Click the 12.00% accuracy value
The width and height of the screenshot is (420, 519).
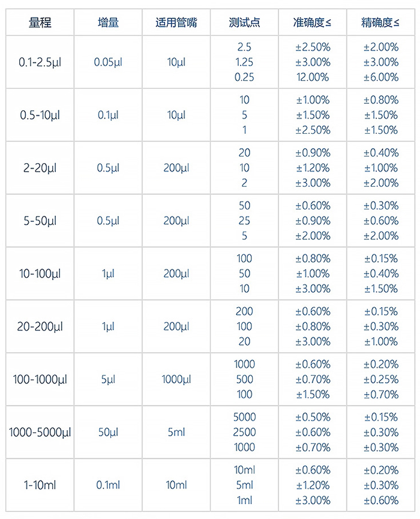pyautogui.click(x=313, y=77)
